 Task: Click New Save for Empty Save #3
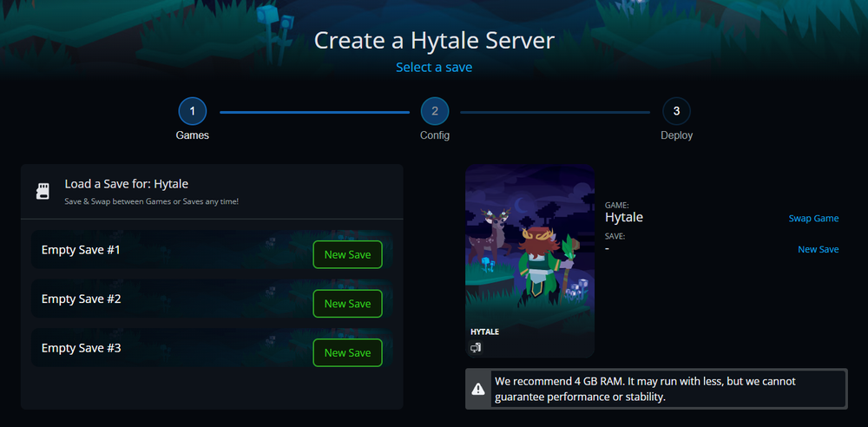(347, 352)
